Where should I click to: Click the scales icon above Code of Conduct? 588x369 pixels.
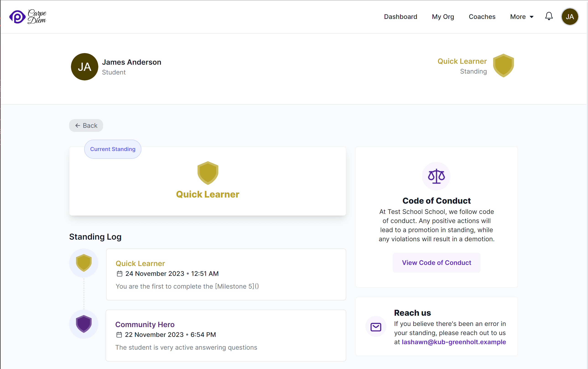point(436,176)
